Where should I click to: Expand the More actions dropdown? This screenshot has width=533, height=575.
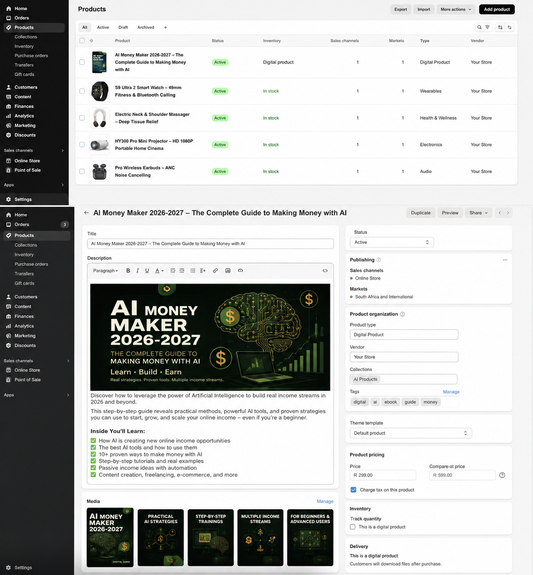point(456,9)
